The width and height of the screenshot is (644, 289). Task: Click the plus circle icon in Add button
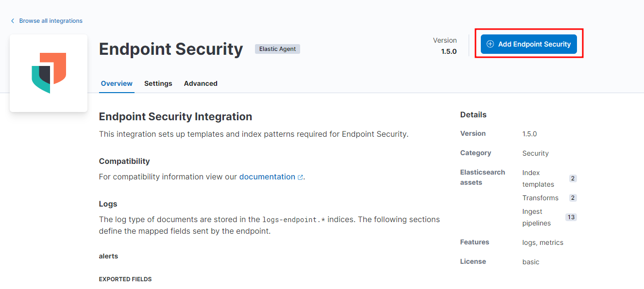[490, 44]
